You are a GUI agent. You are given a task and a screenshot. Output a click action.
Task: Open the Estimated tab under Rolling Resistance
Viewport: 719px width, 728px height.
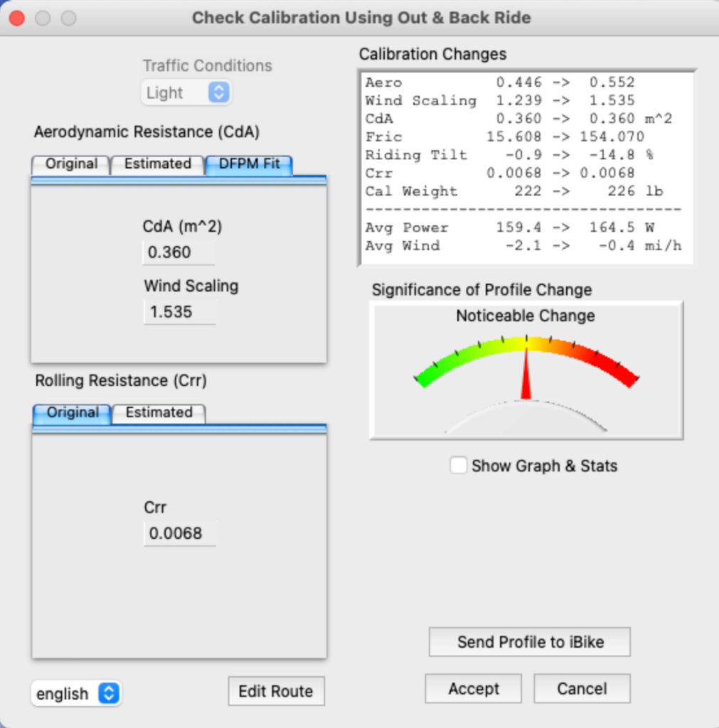158,412
